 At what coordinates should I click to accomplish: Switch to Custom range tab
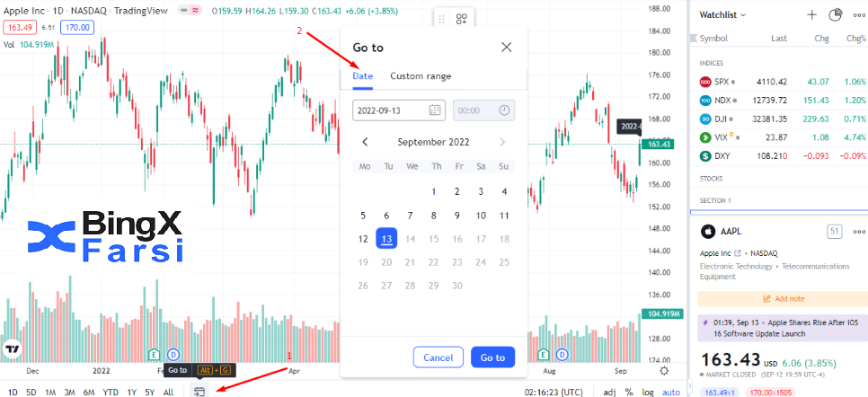(421, 75)
